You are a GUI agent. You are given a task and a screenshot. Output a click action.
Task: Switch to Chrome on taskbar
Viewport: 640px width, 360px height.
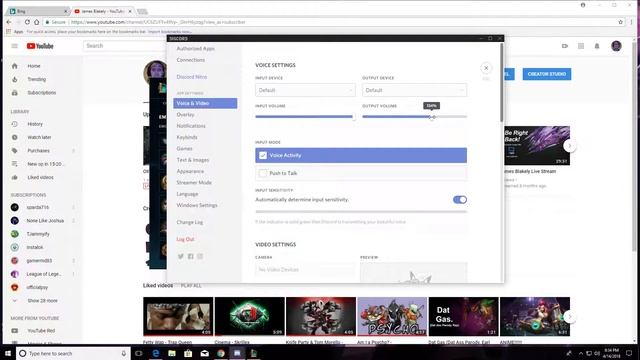pos(221,353)
